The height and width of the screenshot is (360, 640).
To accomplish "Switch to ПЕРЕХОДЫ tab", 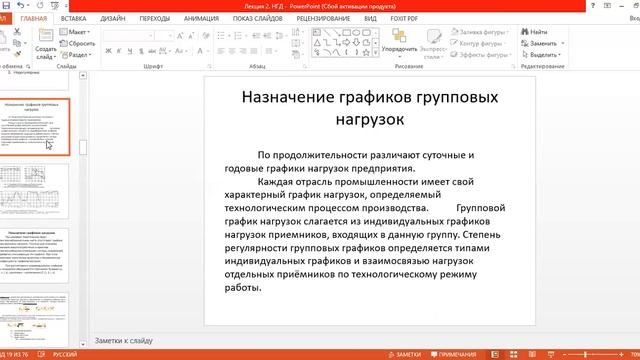I will click(155, 18).
